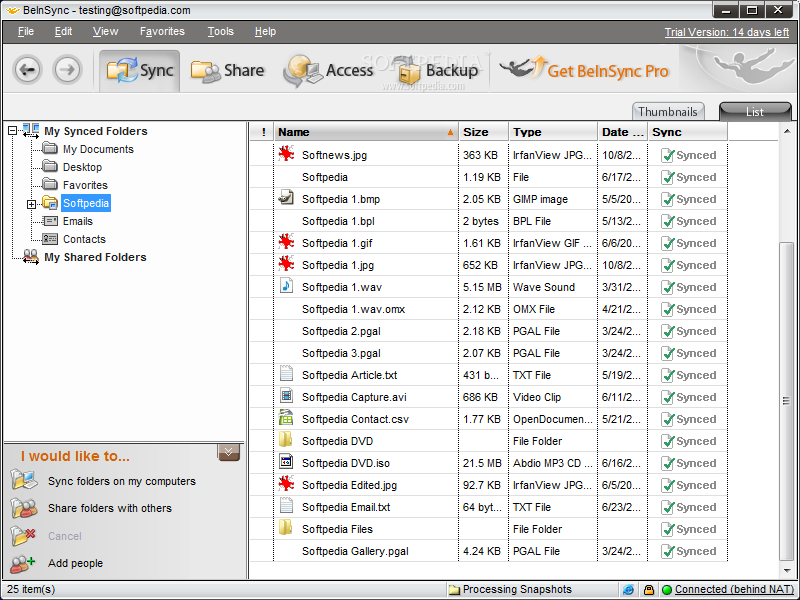This screenshot has width=800, height=600.
Task: Sort by Size column header
Action: [x=483, y=132]
